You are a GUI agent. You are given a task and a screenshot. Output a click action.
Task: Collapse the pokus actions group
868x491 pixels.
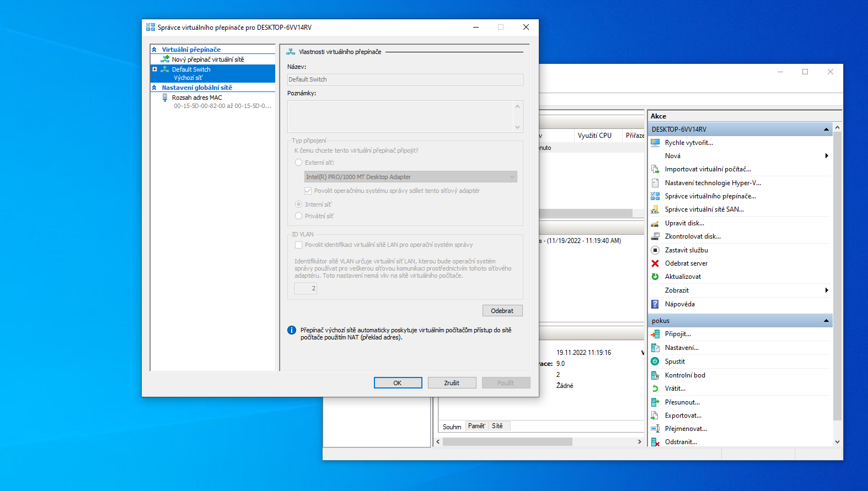(x=826, y=321)
